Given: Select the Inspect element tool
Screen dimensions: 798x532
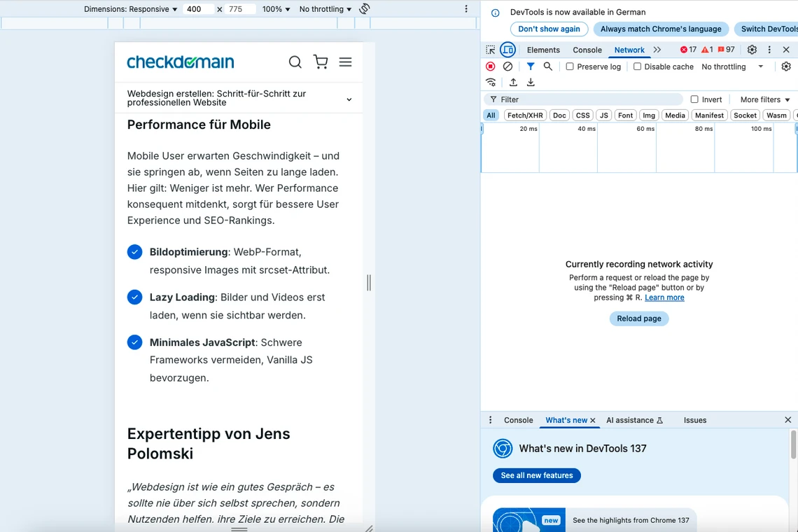Looking at the screenshot, I should 491,50.
